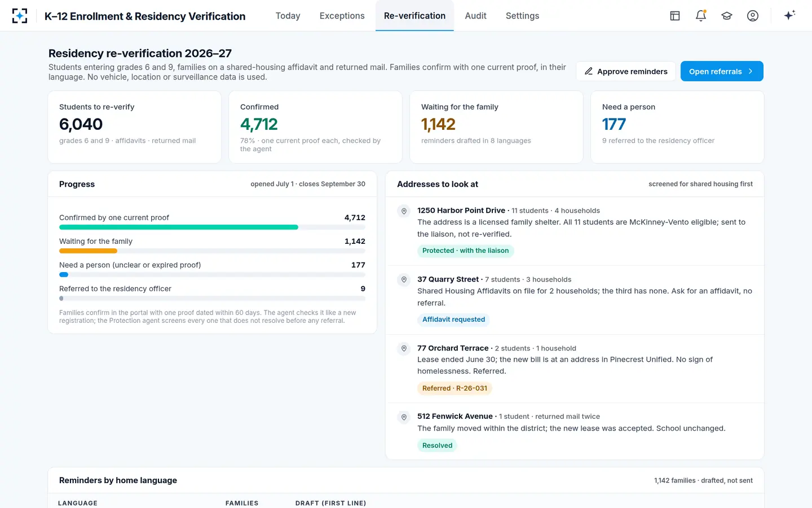The width and height of the screenshot is (812, 508).
Task: Click the Referred R-26-031 badge
Action: pyautogui.click(x=454, y=388)
